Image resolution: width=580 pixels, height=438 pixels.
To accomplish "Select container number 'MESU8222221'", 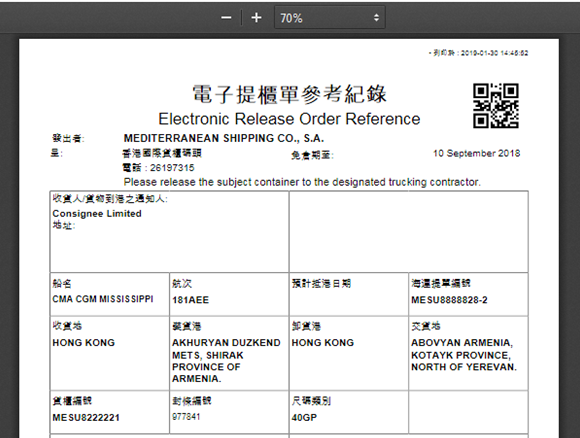I will click(x=86, y=418).
